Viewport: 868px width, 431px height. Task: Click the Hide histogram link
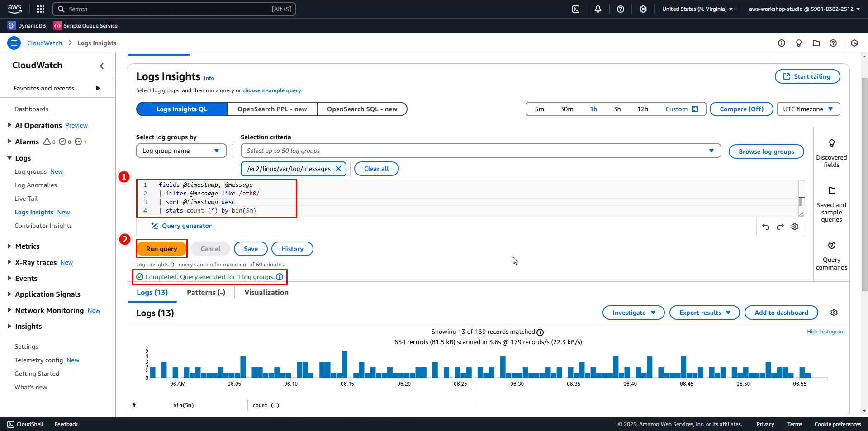[825, 332]
